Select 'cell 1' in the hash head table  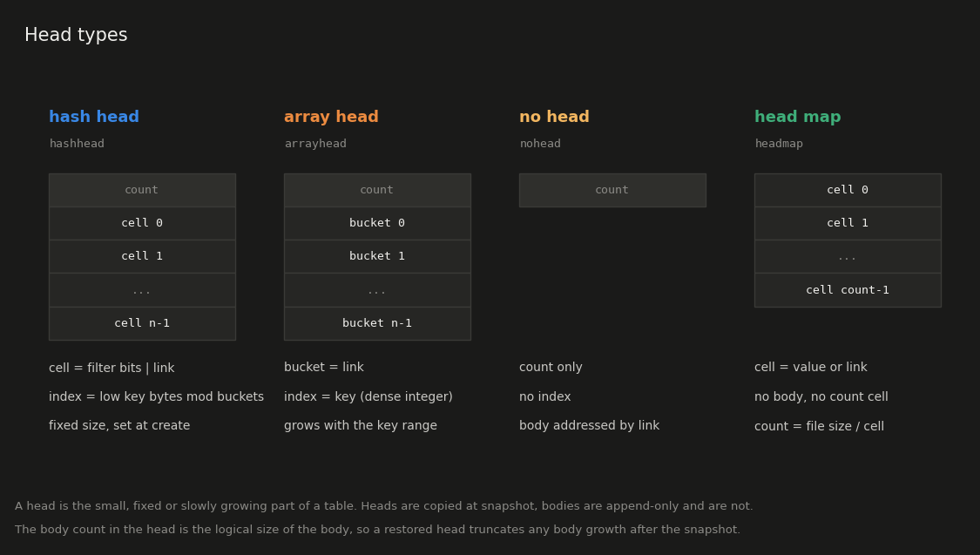[143, 256]
